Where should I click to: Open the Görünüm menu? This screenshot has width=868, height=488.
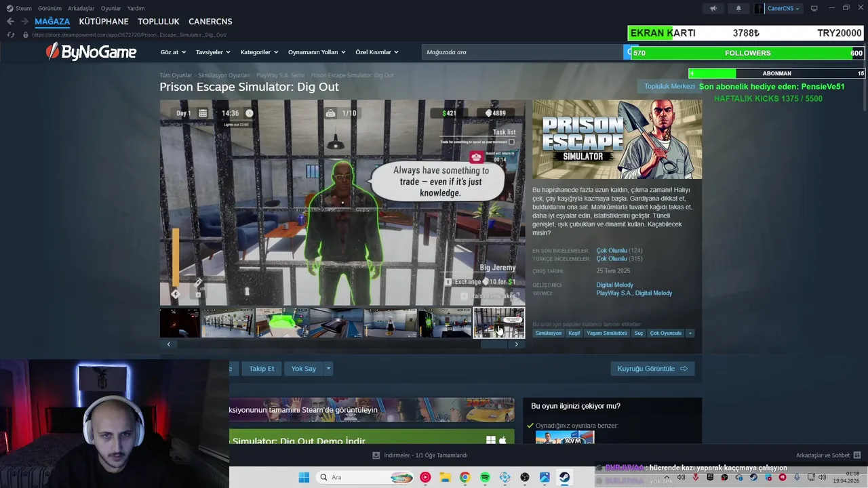(x=50, y=8)
